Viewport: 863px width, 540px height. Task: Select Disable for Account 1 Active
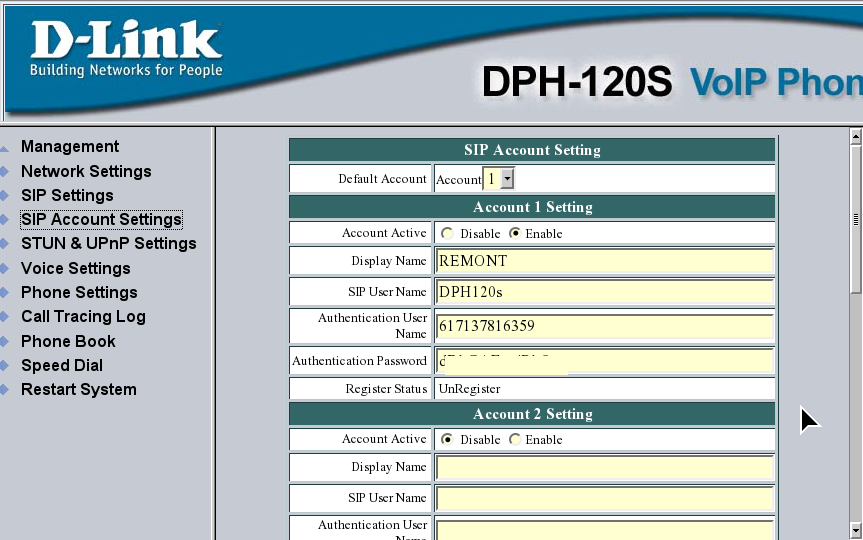click(447, 233)
